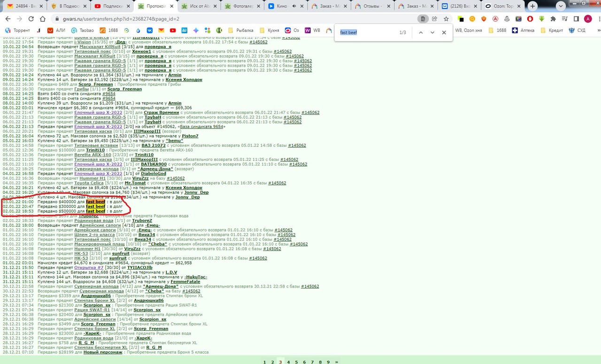The height and width of the screenshot is (364, 601).
Task: Open the Taobao bookmark
Action: (x=82, y=30)
